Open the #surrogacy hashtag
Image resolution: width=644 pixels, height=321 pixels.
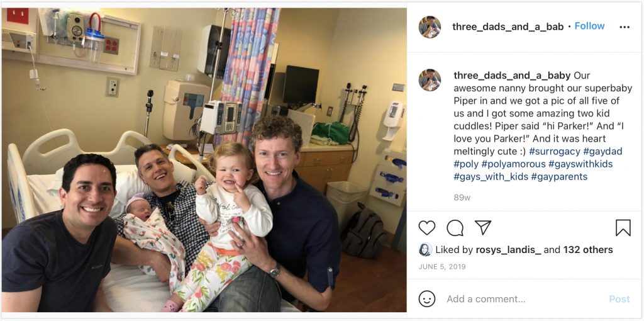555,151
